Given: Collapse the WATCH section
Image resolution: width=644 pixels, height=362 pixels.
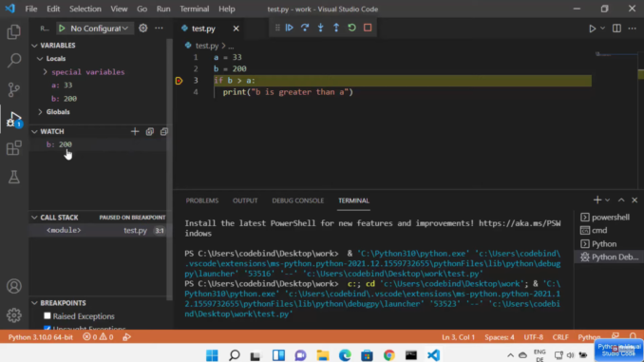Looking at the screenshot, I should coord(34,131).
